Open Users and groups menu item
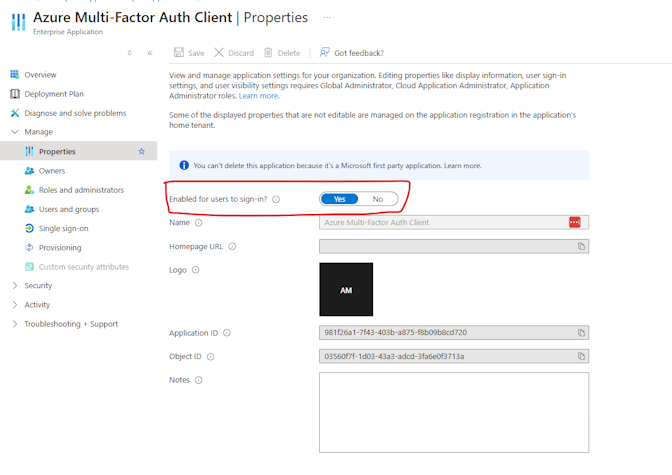The image size is (672, 475). [x=69, y=209]
